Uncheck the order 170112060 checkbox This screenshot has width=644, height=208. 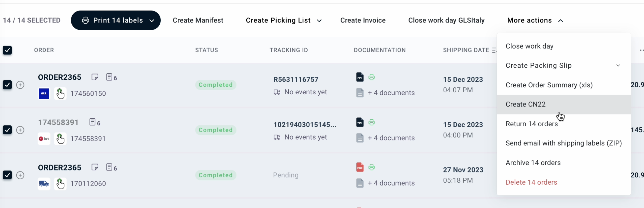7,175
